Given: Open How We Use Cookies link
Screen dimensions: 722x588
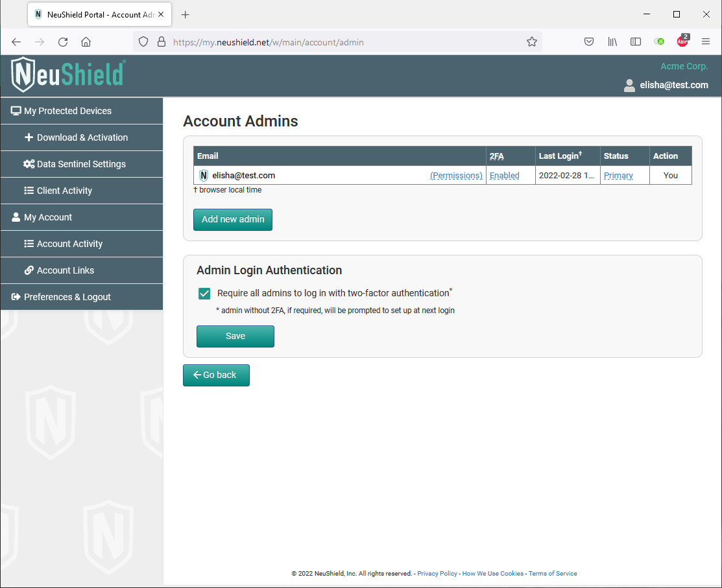Looking at the screenshot, I should pyautogui.click(x=493, y=573).
